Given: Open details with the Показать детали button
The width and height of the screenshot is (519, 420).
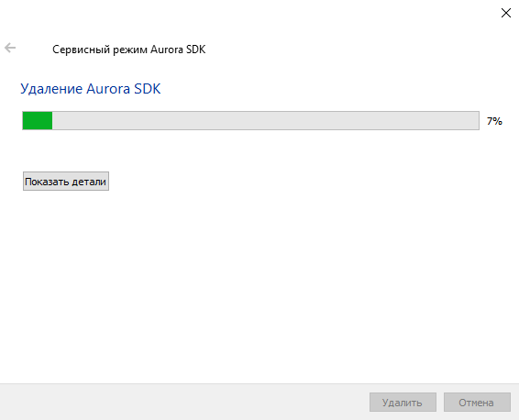Looking at the screenshot, I should click(x=66, y=181).
